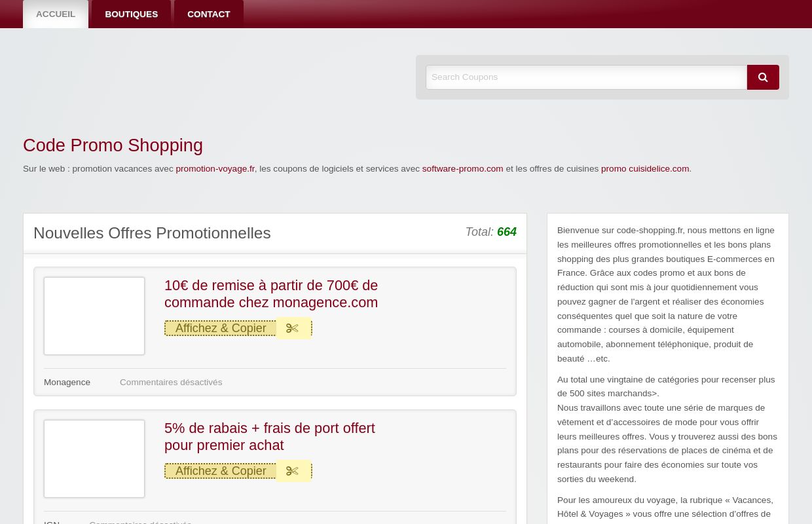Click the Monagence coupon thumbnail image
Screen dimensions: 812x524
[x=94, y=316]
